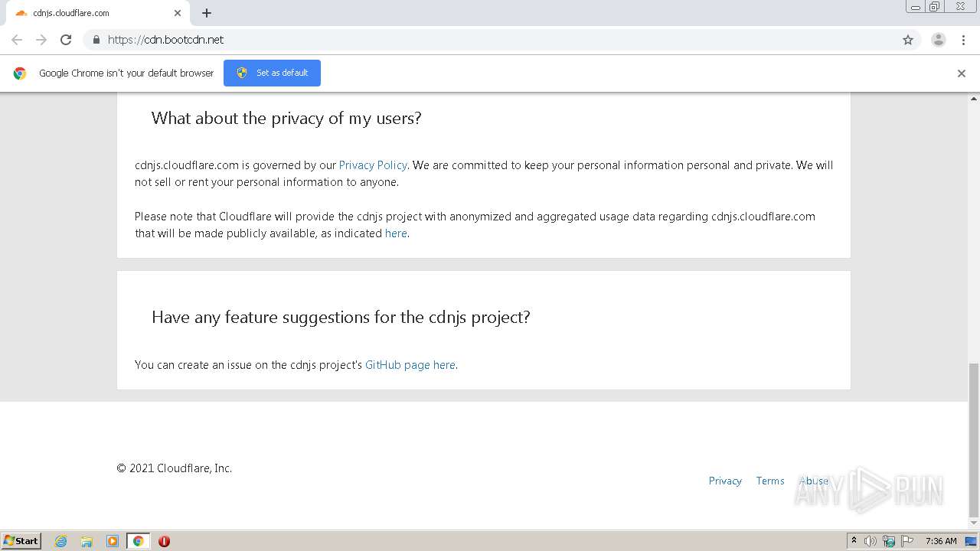The width and height of the screenshot is (980, 551).
Task: Select Chrome in the taskbar
Action: [138, 541]
